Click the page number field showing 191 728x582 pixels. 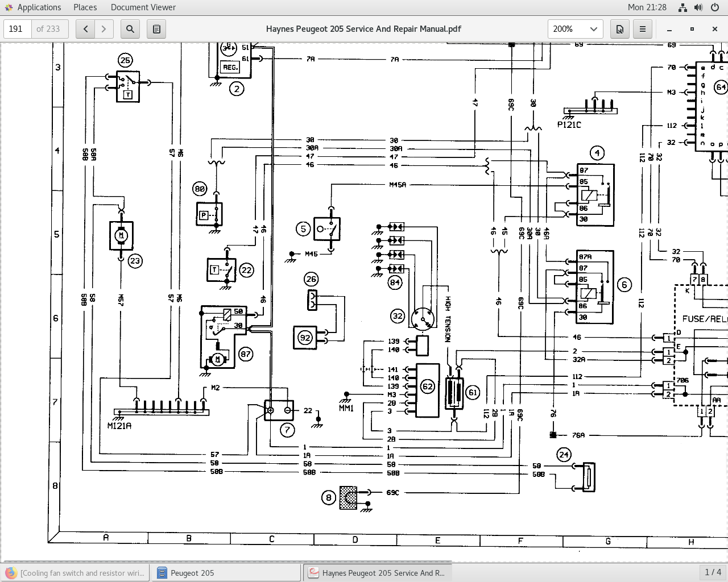coord(18,29)
